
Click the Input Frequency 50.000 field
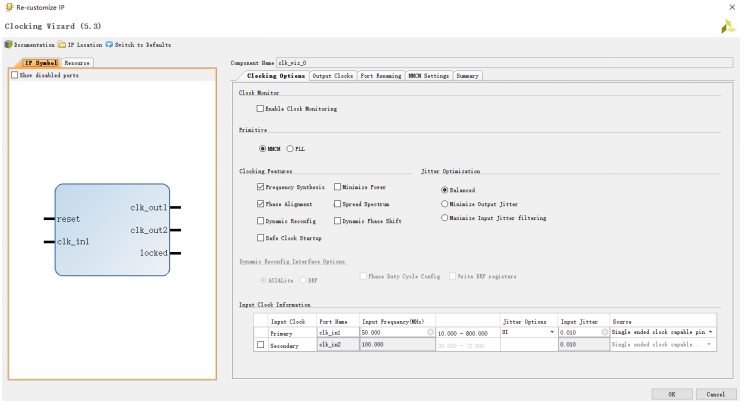coord(397,332)
